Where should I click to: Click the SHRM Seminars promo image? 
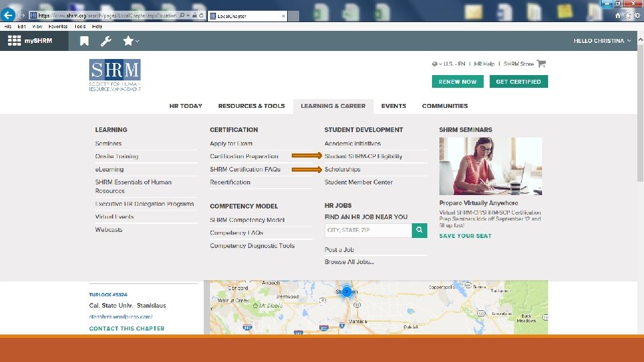point(490,166)
